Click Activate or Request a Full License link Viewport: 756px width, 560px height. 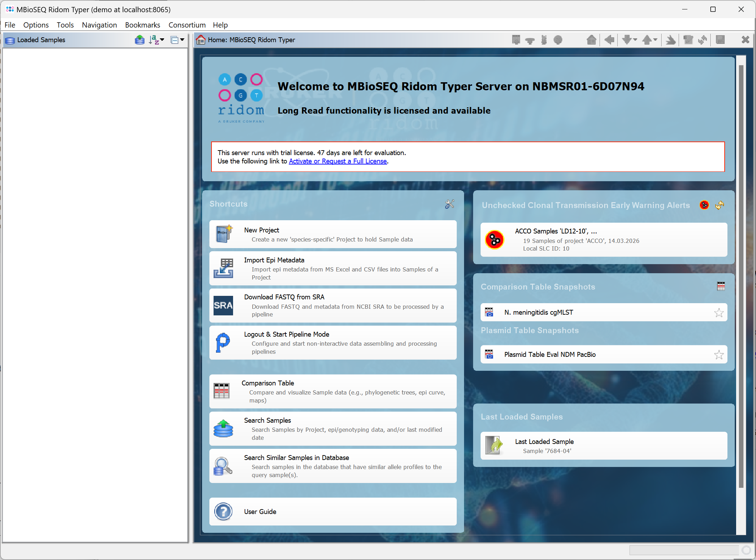tap(338, 161)
